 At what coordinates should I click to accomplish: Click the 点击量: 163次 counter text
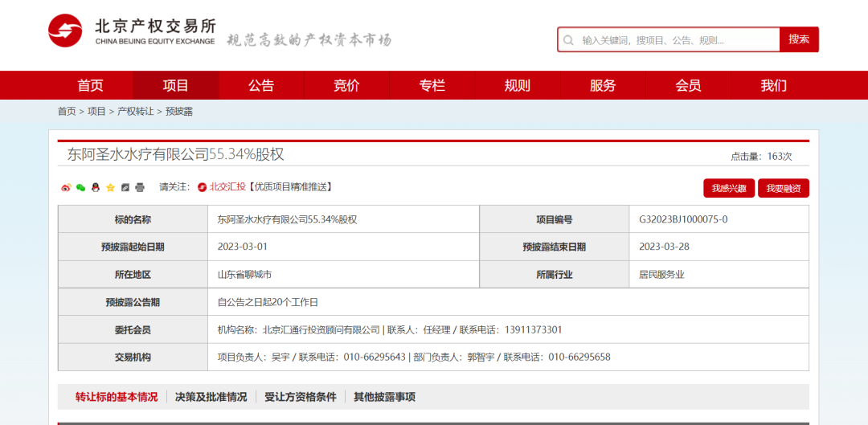[761, 157]
